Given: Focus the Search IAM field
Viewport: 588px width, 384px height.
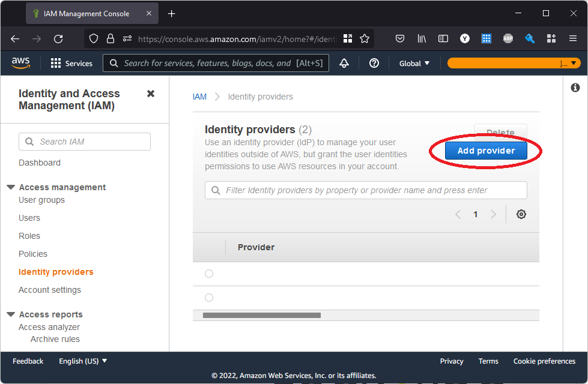Looking at the screenshot, I should (85, 142).
